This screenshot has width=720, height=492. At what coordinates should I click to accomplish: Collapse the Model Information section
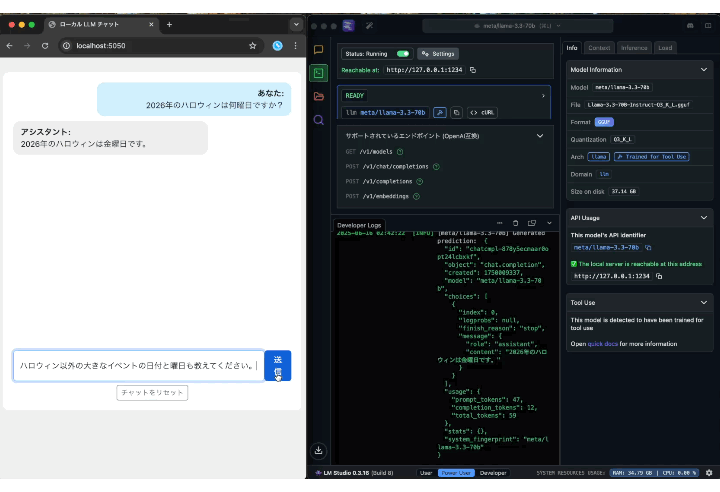point(703,70)
